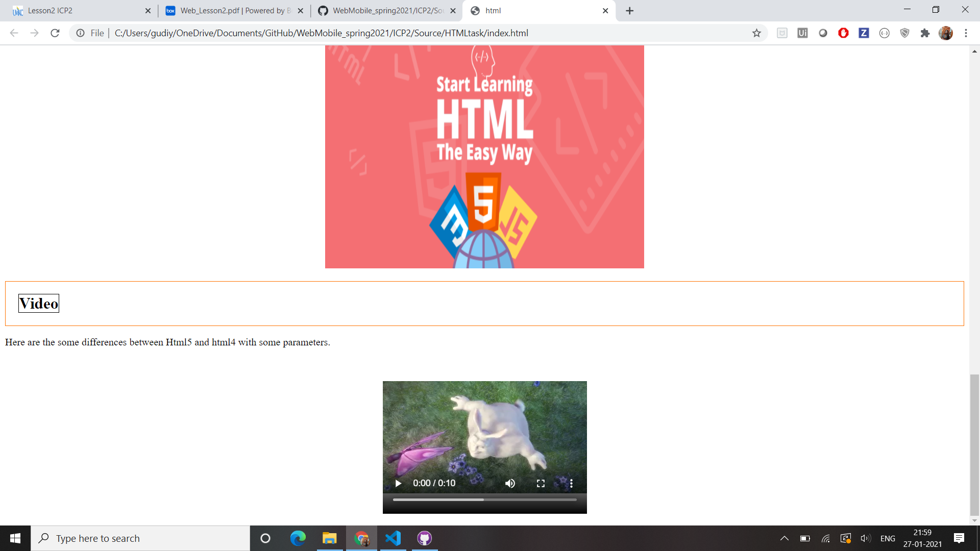Show hidden system tray icons
980x551 pixels.
tap(785, 538)
